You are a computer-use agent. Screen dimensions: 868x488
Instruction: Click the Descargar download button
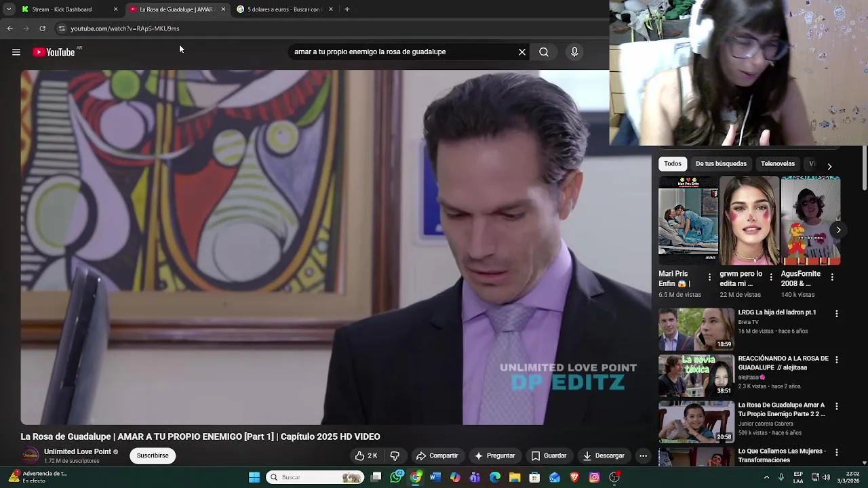coord(604,455)
